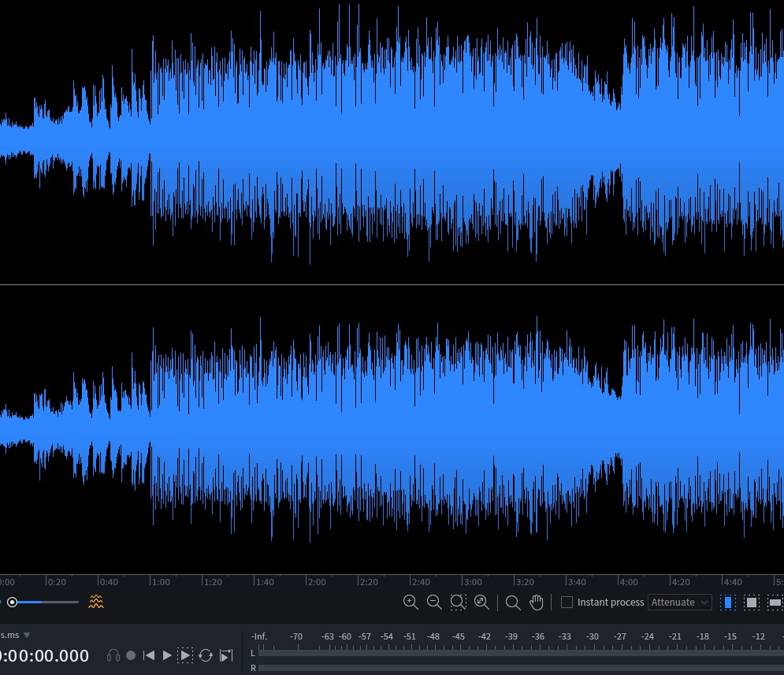Toggle headphone input monitoring
Viewport: 784px width, 675px height.
click(113, 655)
